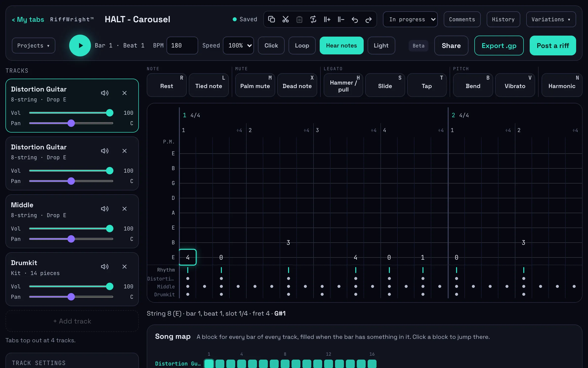Toggle the Click metronome button
The width and height of the screenshot is (588, 368).
[x=271, y=46]
